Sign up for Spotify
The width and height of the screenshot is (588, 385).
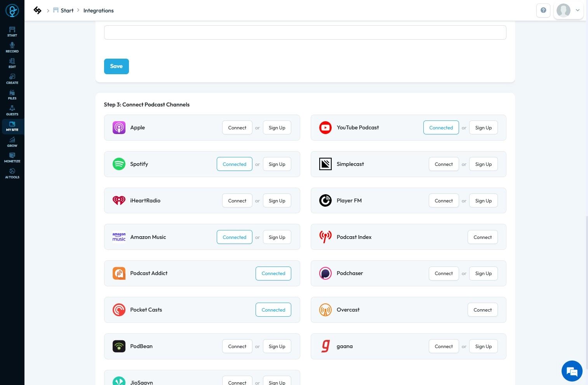point(277,164)
